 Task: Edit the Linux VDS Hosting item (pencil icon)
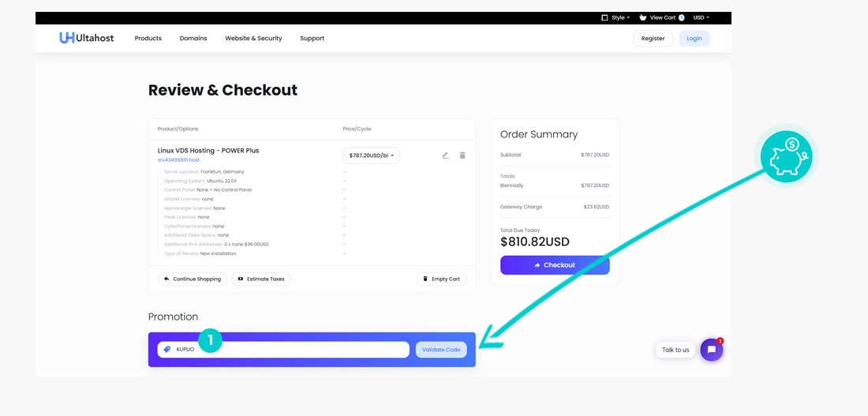click(x=446, y=156)
